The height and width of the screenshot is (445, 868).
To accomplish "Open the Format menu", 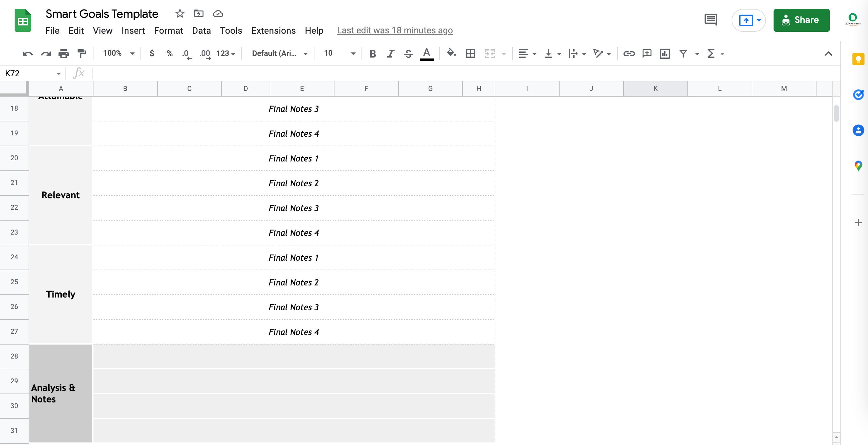I will pos(169,30).
